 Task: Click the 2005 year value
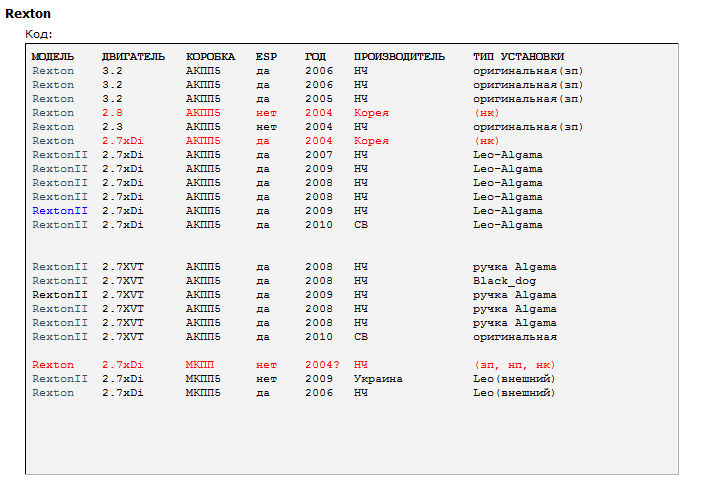(319, 99)
